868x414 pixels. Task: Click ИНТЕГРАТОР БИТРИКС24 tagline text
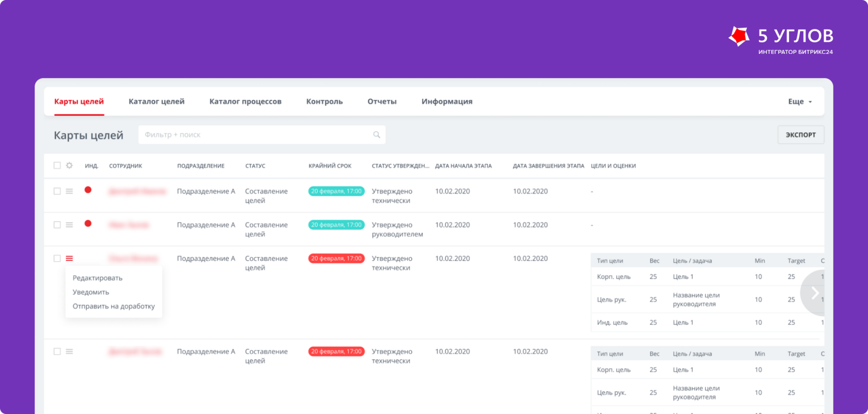pyautogui.click(x=796, y=52)
